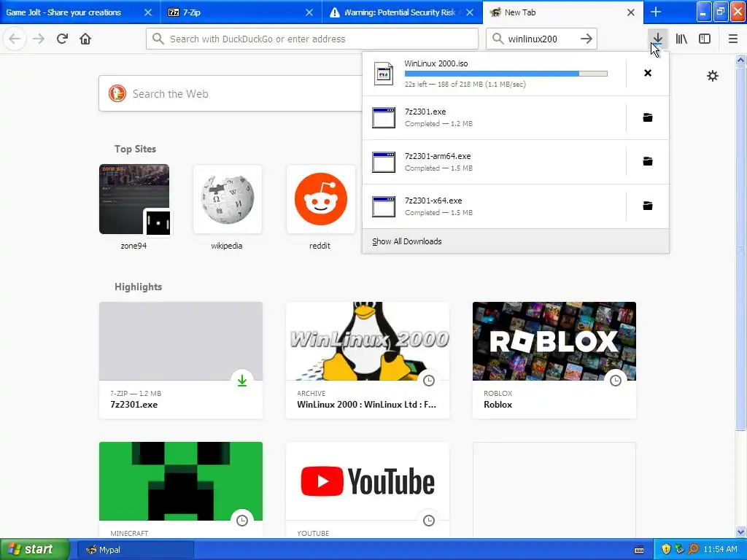Open containing folder for 7z2301-arm64.exe
Viewport: 747px width, 560px height.
(648, 161)
